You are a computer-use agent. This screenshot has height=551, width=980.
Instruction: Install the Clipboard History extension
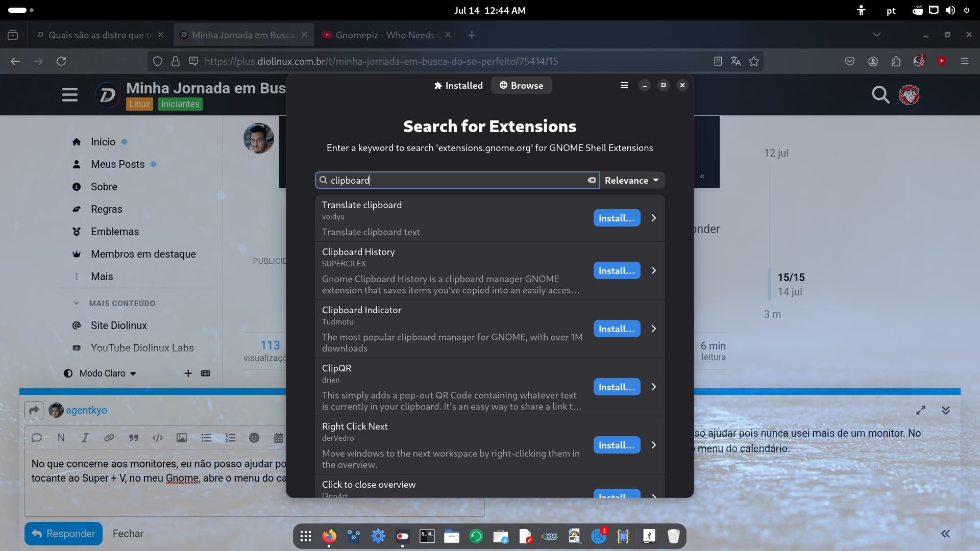click(x=617, y=271)
